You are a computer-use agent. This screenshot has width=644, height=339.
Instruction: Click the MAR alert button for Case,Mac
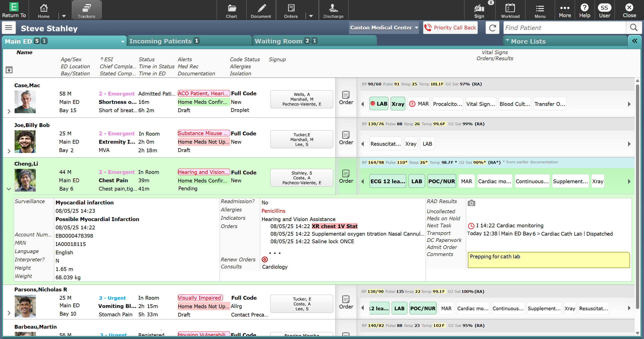click(419, 104)
